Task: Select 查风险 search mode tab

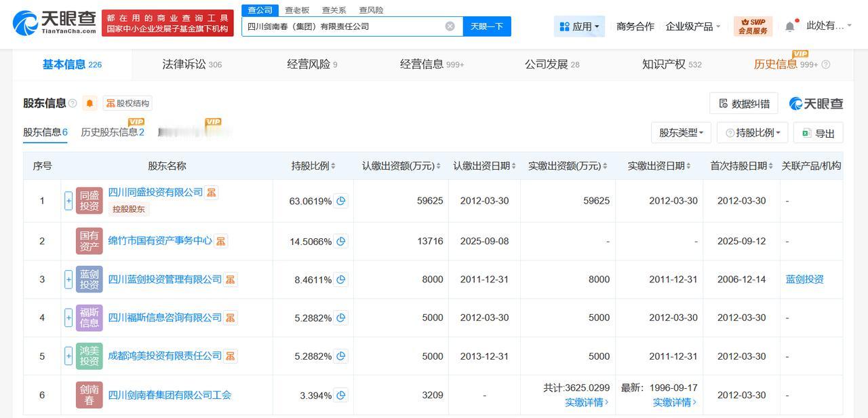Action: (x=371, y=10)
